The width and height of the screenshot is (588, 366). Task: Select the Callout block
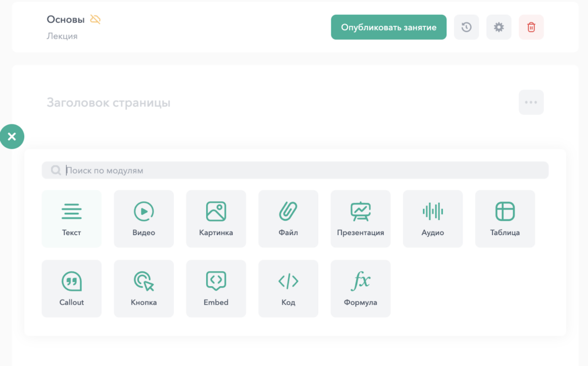tap(71, 288)
